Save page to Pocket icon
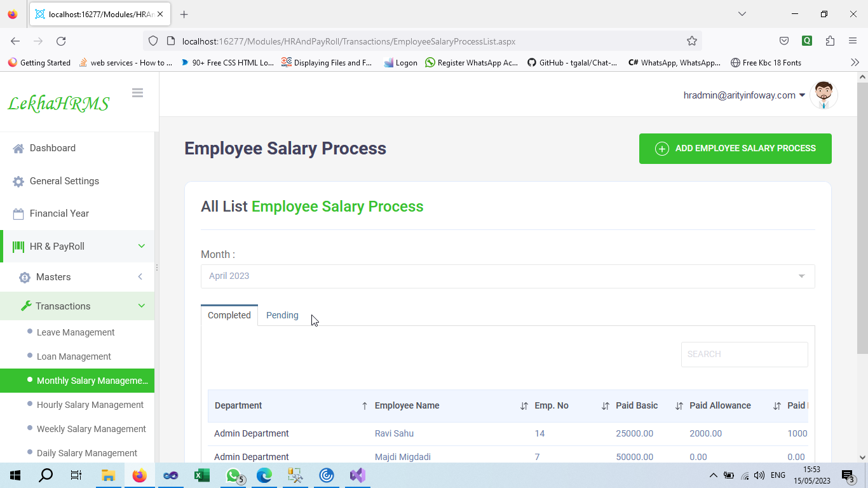 (x=784, y=41)
